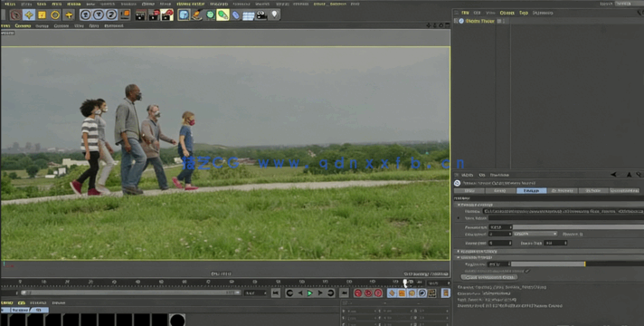Click the Keyframe Selection red icon
This screenshot has width=644, height=326.
[378, 293]
